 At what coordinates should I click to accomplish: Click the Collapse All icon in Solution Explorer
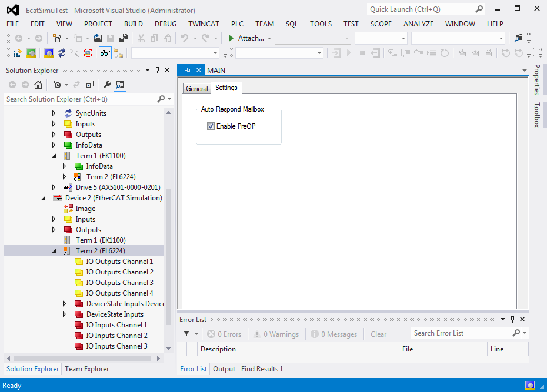(89, 85)
